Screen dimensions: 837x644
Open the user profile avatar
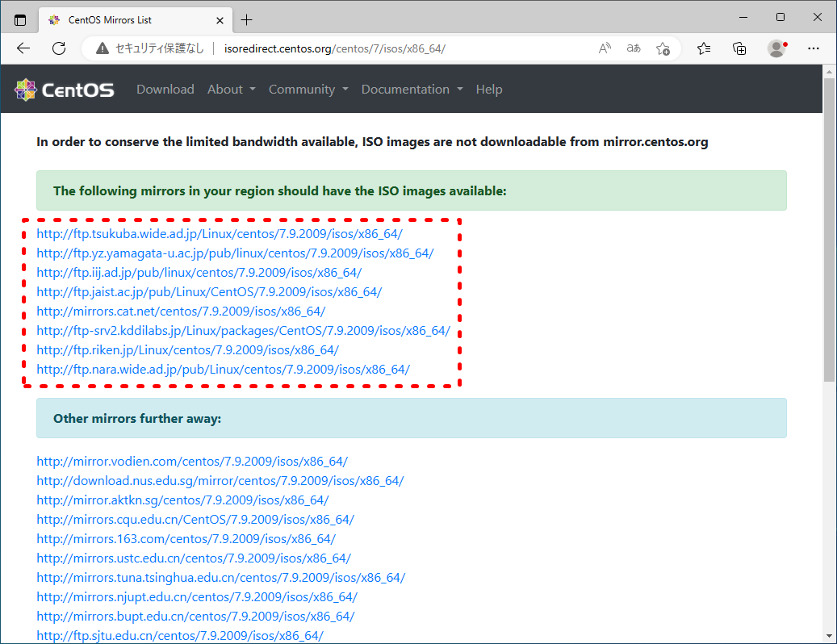777,48
